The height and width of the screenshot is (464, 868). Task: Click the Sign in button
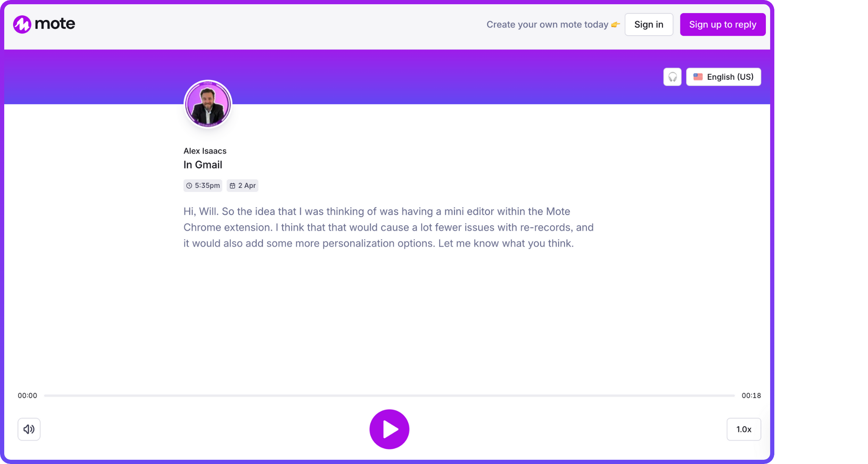[x=648, y=25]
